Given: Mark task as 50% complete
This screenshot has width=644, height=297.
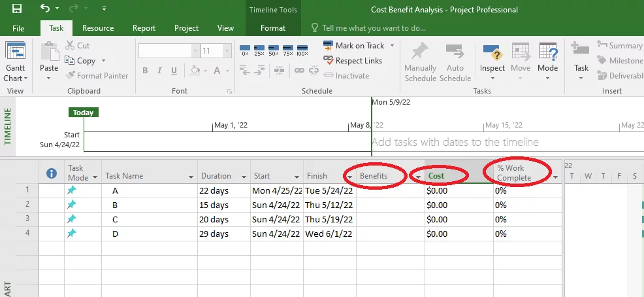Looking at the screenshot, I should 274,50.
